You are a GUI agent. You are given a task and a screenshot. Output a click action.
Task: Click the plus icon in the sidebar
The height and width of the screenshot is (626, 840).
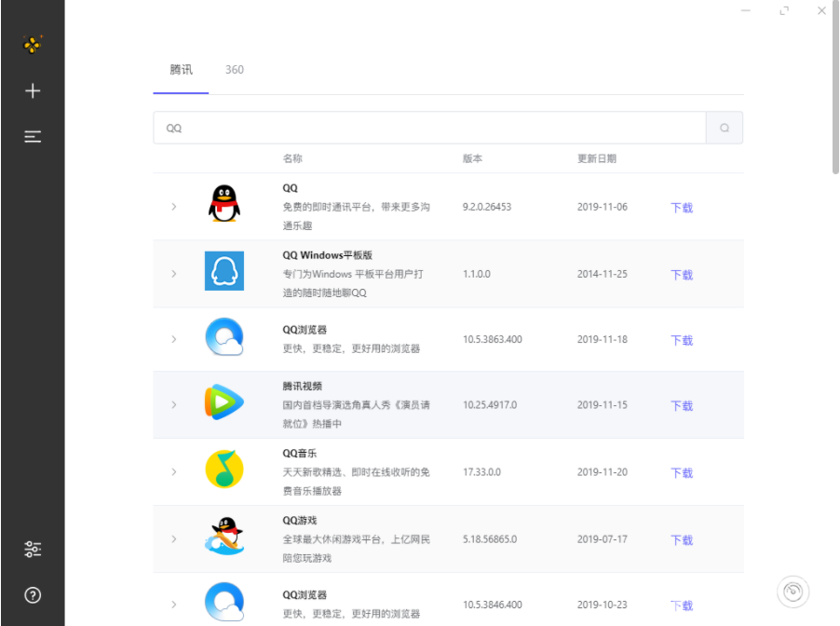(33, 90)
